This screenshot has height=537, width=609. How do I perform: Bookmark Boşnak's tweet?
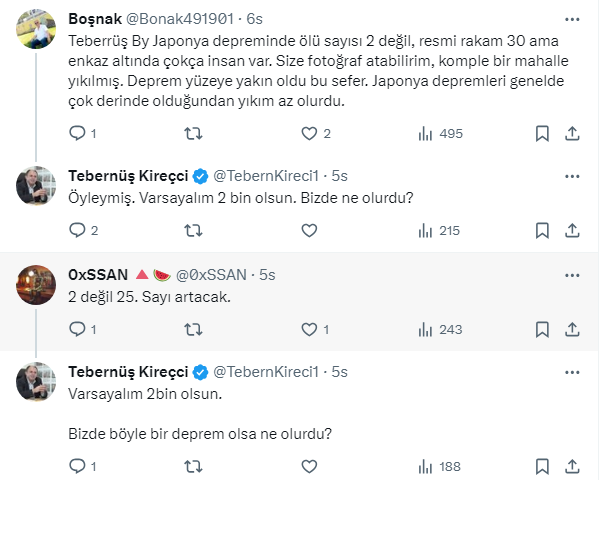click(542, 133)
